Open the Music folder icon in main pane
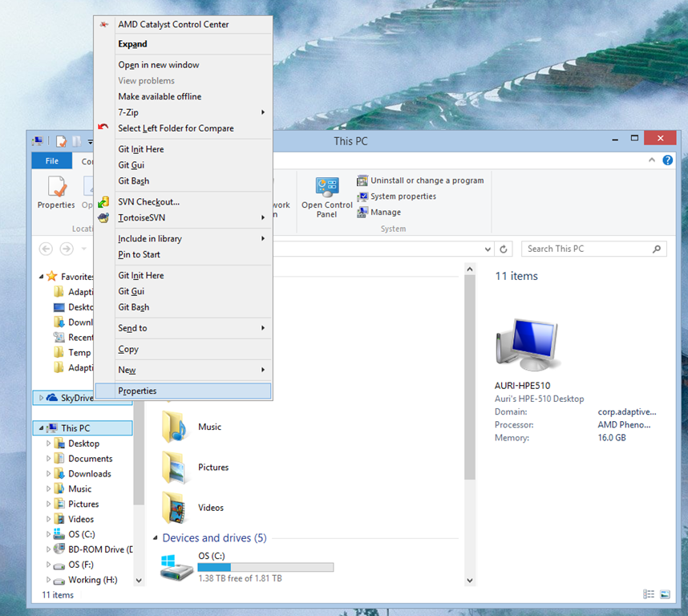This screenshot has width=688, height=616. (174, 427)
